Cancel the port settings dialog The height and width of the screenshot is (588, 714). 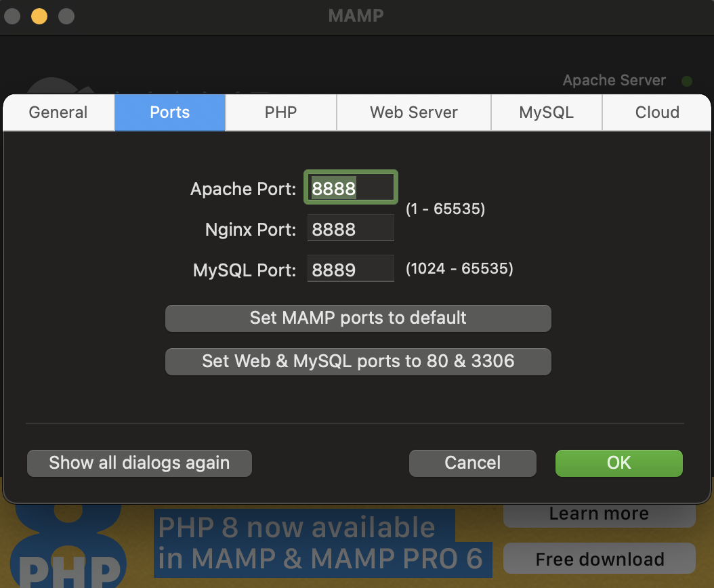point(472,463)
